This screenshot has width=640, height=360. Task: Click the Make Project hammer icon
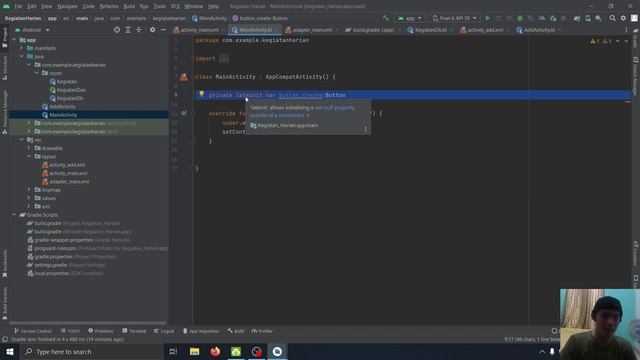386,18
